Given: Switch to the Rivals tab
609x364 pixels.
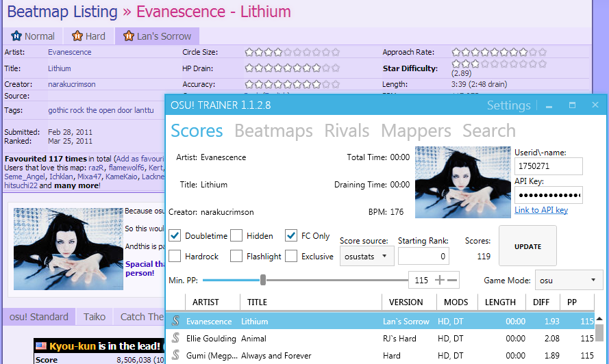Looking at the screenshot, I should [x=347, y=131].
